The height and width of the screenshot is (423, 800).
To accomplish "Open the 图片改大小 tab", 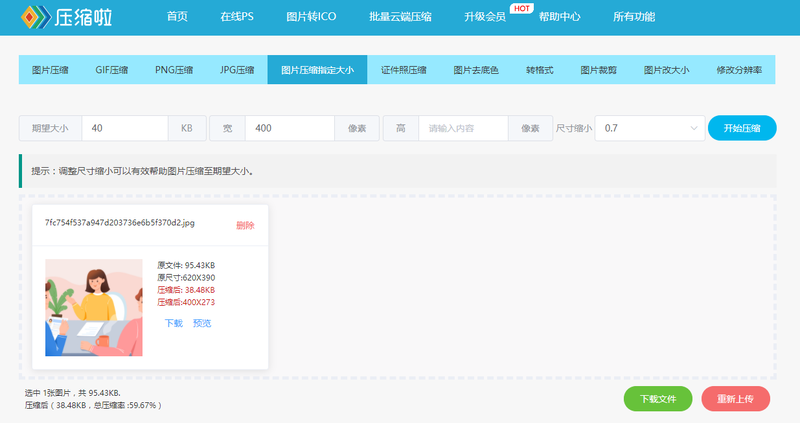I will 666,70.
